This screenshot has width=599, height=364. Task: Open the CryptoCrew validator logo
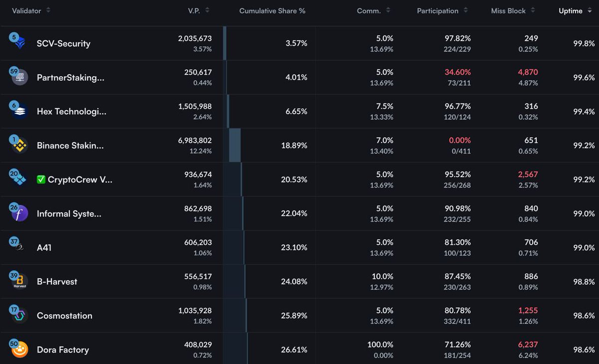(x=20, y=179)
